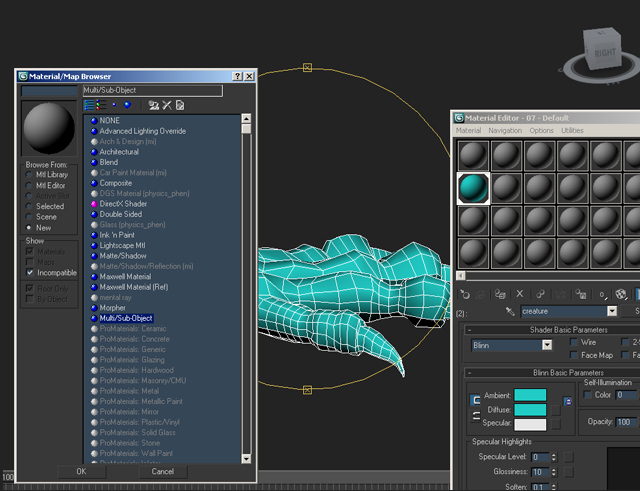640x491 pixels.
Task: Toggle Ambient/Diffuse color lock icon
Action: pyautogui.click(x=568, y=402)
